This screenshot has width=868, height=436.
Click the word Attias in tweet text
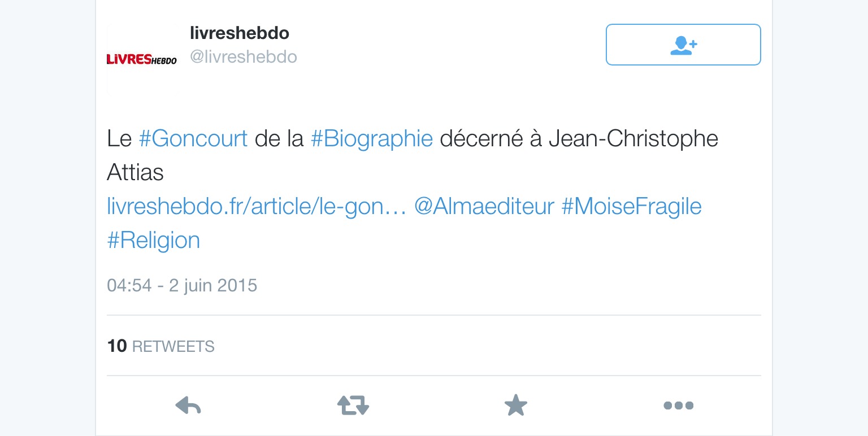tap(135, 172)
